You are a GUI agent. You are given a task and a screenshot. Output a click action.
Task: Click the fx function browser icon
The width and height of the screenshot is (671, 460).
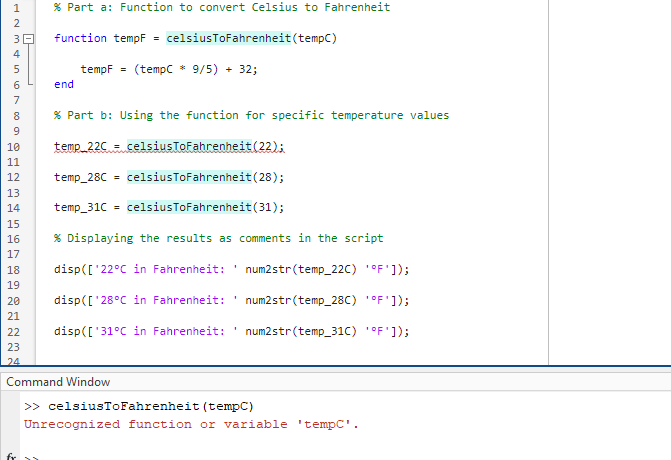click(11, 457)
